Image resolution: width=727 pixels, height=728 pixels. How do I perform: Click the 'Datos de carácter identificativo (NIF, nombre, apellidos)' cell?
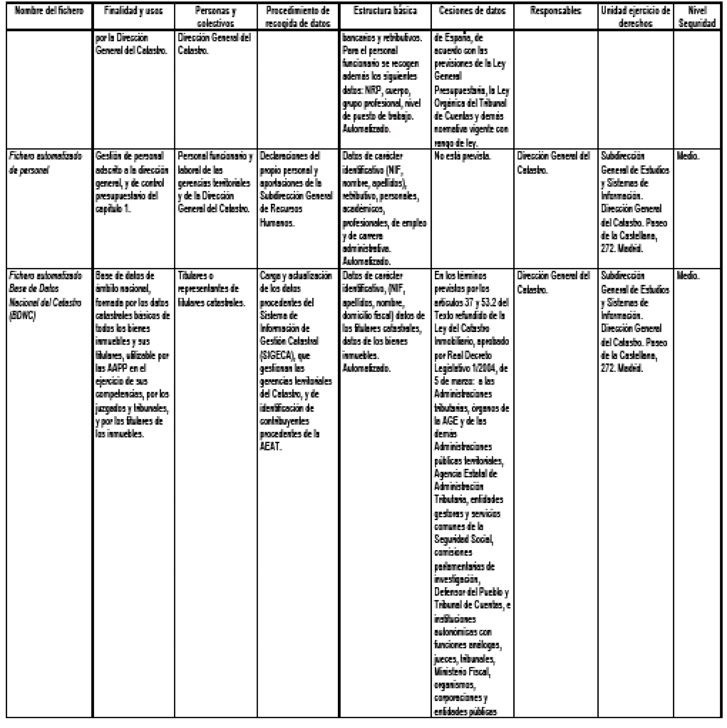pyautogui.click(x=385, y=208)
